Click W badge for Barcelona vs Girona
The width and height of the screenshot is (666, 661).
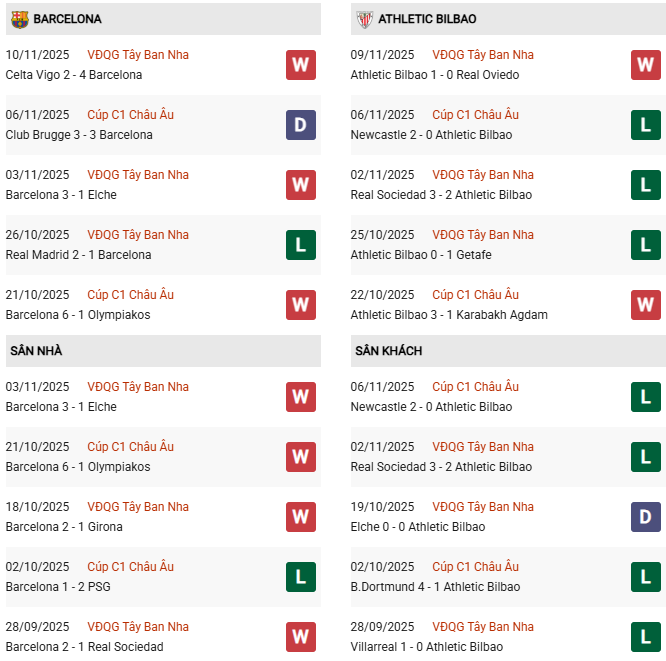pyautogui.click(x=300, y=517)
